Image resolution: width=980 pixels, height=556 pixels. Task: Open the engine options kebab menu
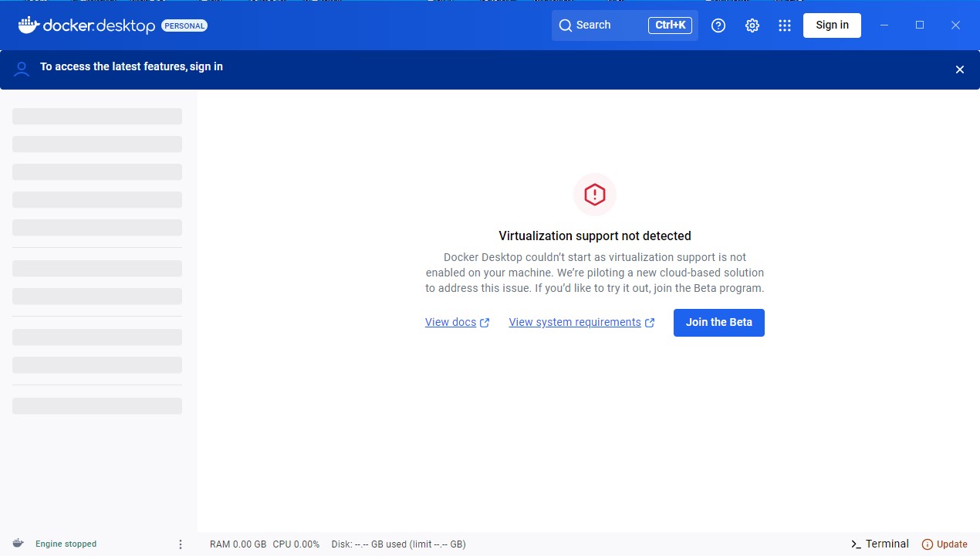(x=181, y=544)
